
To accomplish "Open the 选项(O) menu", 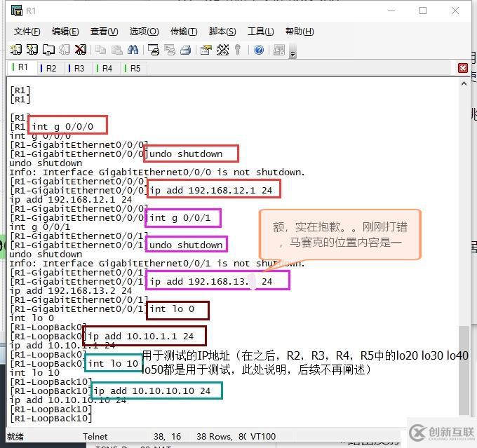I will [x=144, y=32].
